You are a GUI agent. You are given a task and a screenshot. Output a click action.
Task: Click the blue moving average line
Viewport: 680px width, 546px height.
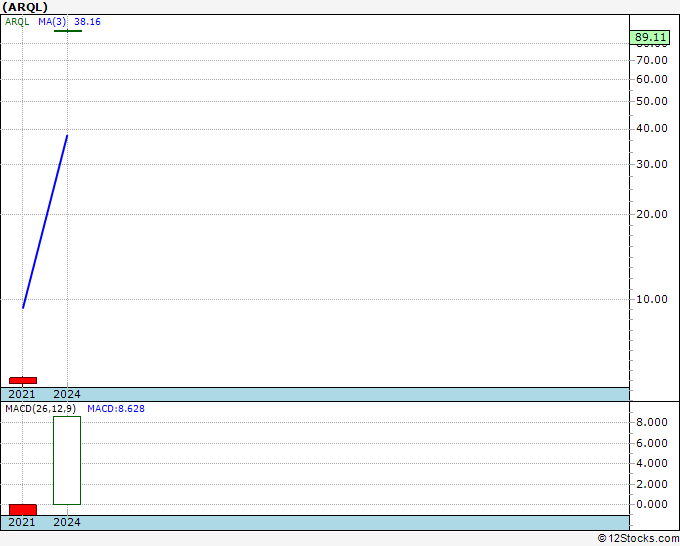pyautogui.click(x=45, y=222)
